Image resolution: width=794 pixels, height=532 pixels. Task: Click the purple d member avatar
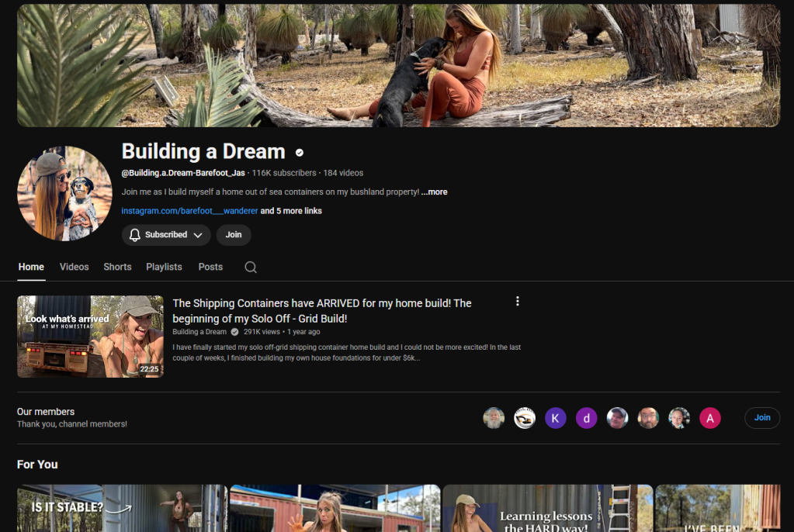pyautogui.click(x=587, y=418)
